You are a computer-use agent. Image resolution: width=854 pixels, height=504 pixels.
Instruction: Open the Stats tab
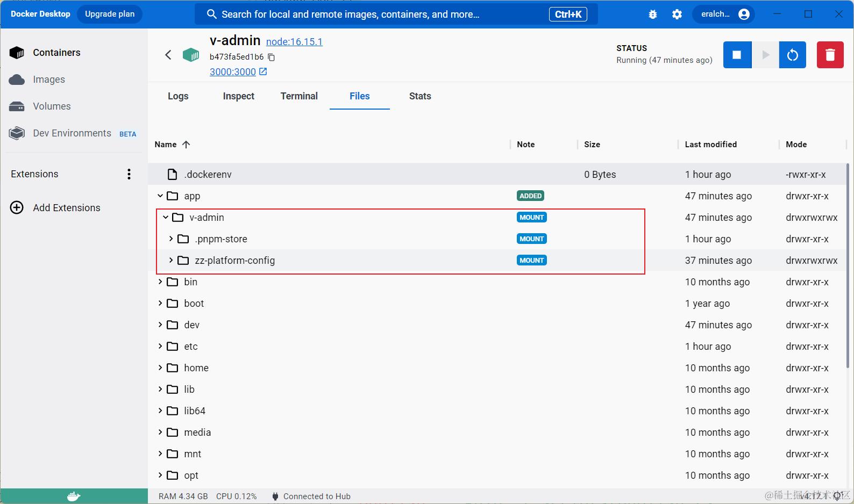(x=420, y=96)
